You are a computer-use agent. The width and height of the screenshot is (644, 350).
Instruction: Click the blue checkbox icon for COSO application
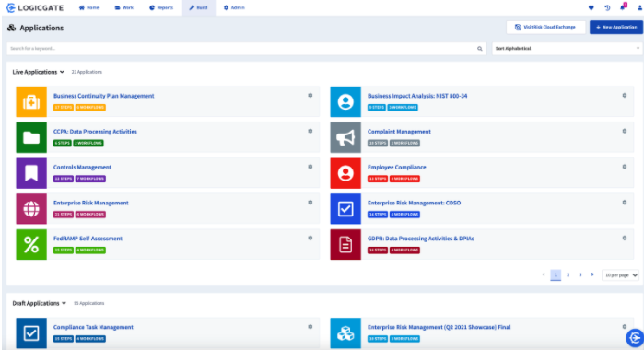(345, 209)
